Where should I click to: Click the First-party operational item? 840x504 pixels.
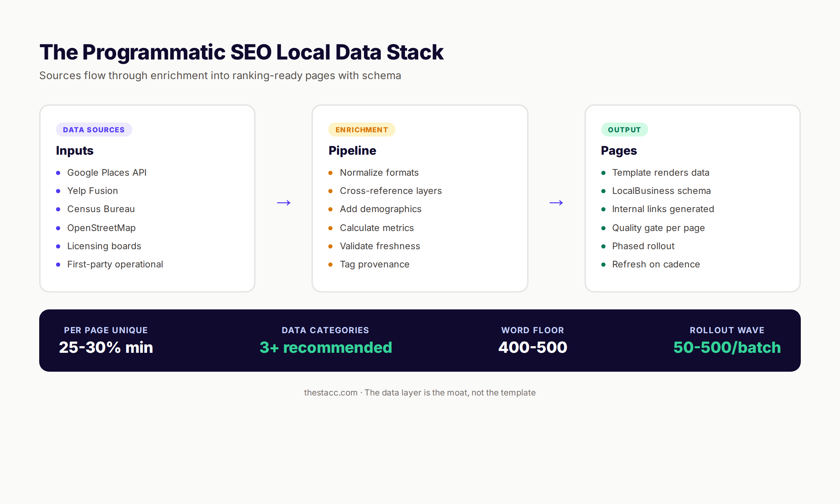[115, 264]
